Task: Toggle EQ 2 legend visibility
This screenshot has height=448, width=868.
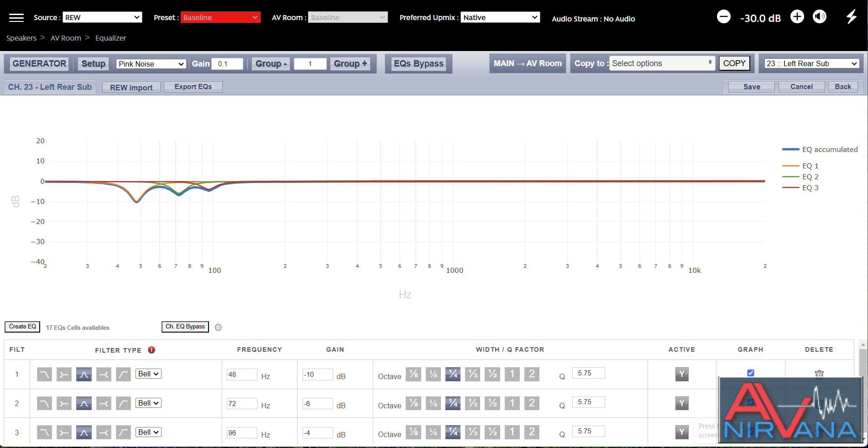Action: [x=801, y=177]
